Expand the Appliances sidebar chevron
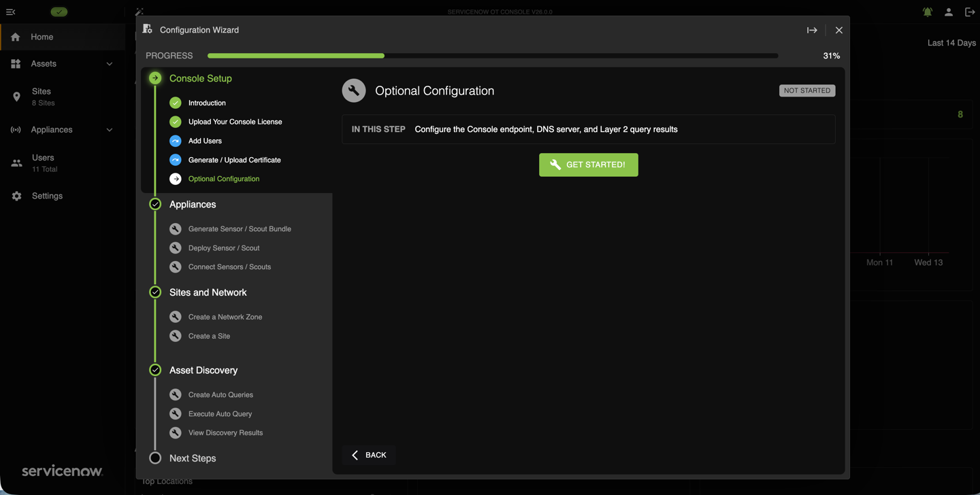 pyautogui.click(x=110, y=130)
